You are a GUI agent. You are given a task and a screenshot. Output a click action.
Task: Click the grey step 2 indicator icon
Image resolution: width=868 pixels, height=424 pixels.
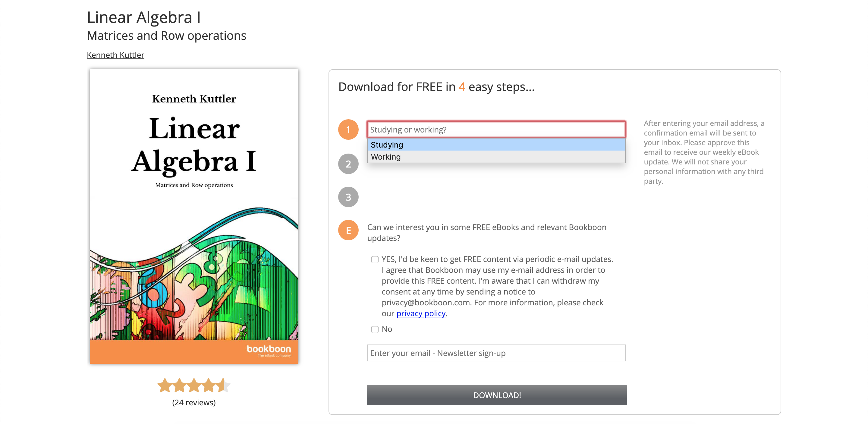click(x=348, y=163)
